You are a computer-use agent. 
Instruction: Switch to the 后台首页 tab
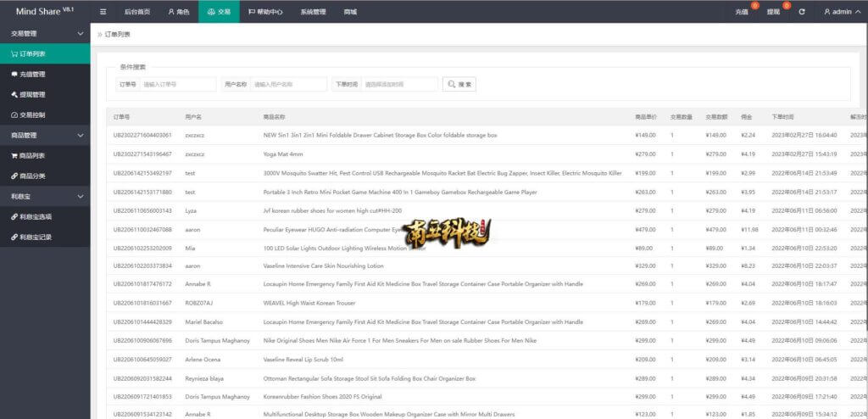point(137,12)
